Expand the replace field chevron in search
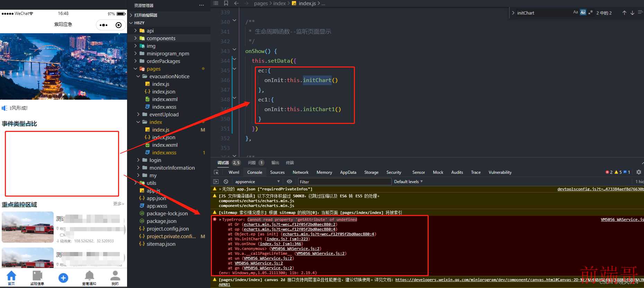 click(513, 13)
